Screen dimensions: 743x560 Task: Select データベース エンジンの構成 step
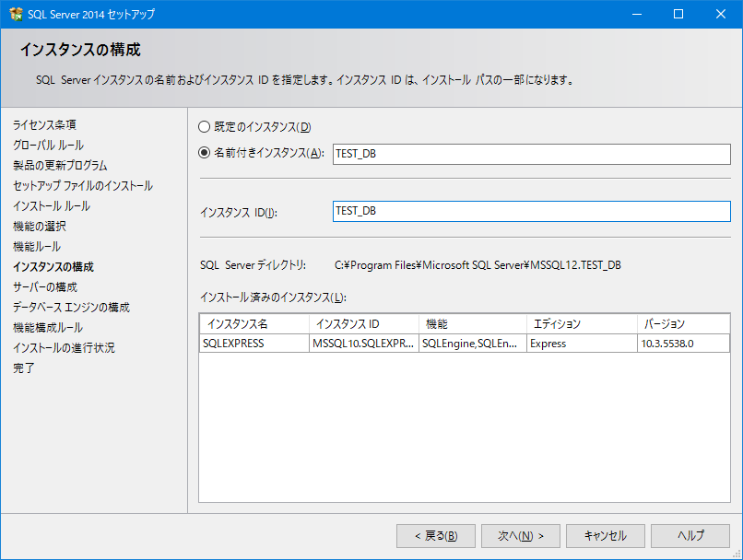point(71,308)
